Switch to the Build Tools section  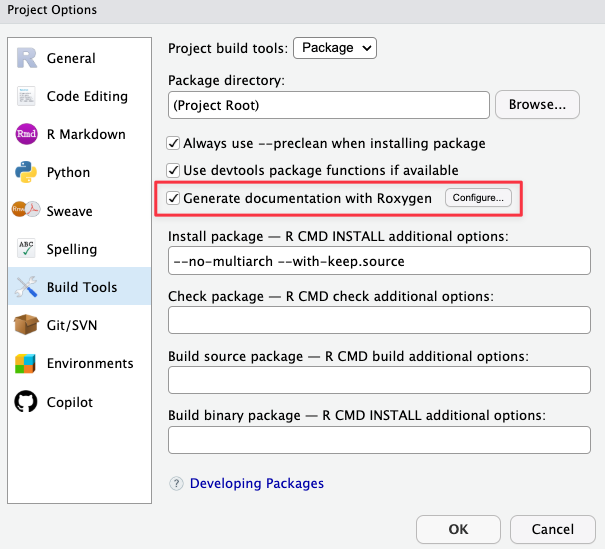(80, 288)
